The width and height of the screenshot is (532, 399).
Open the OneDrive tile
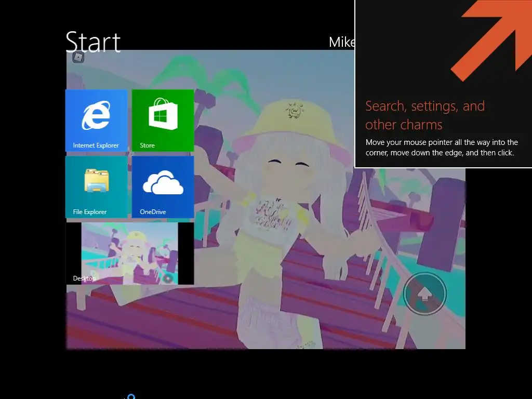point(163,187)
